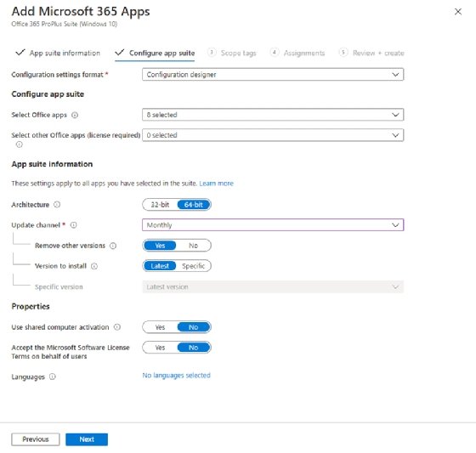This screenshot has width=476, height=453.
Task: Accept license terms on behalf of users Yes
Action: (x=160, y=348)
